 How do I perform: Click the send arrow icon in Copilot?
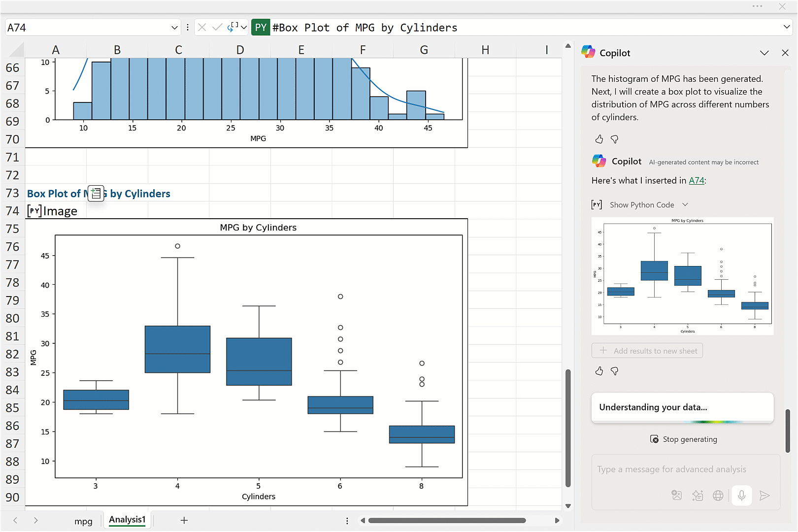click(765, 496)
